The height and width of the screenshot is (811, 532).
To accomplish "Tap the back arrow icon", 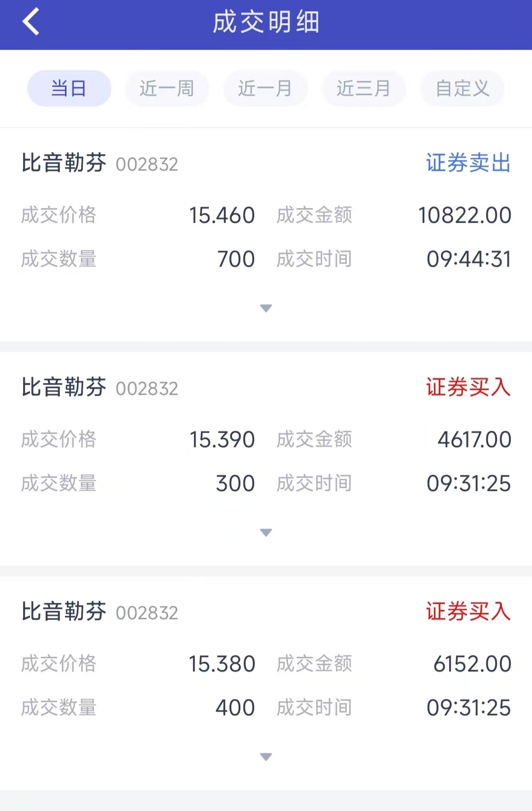I will [31, 22].
